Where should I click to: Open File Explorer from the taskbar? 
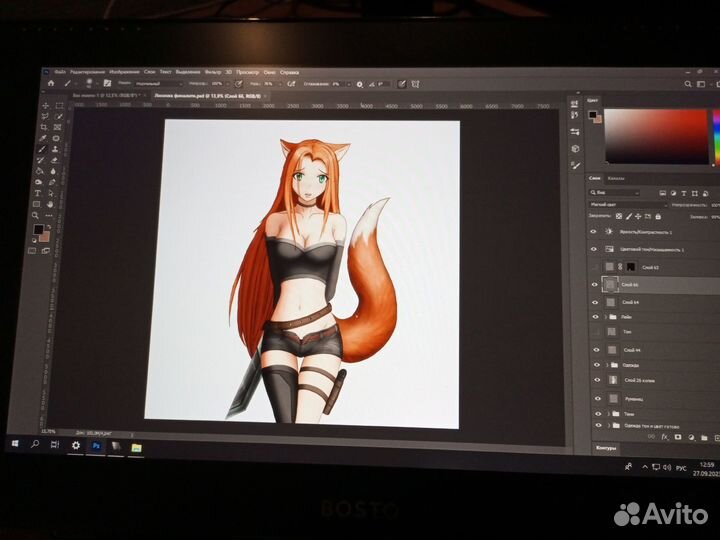coord(136,447)
